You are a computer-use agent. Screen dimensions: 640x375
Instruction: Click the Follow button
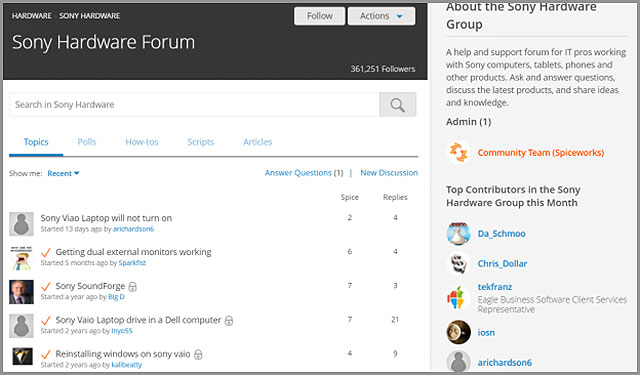320,16
